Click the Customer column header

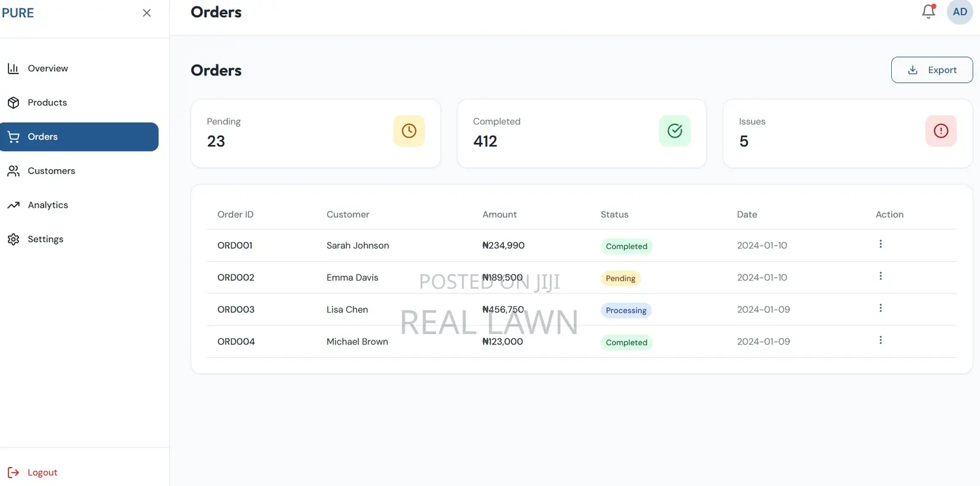(348, 215)
